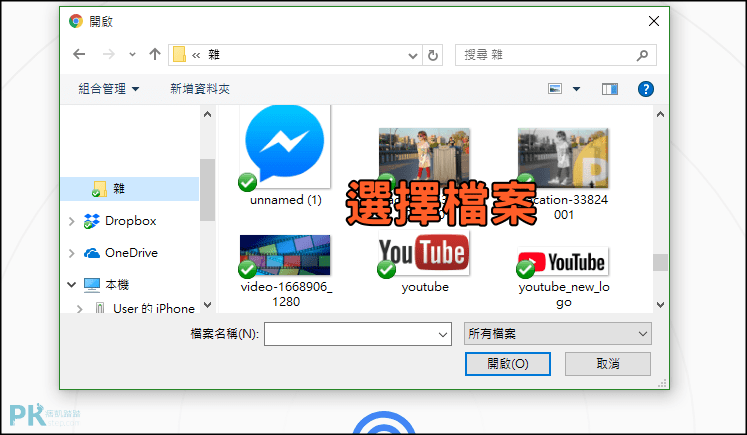
Task: Open the 組合管理 menu
Action: (109, 89)
